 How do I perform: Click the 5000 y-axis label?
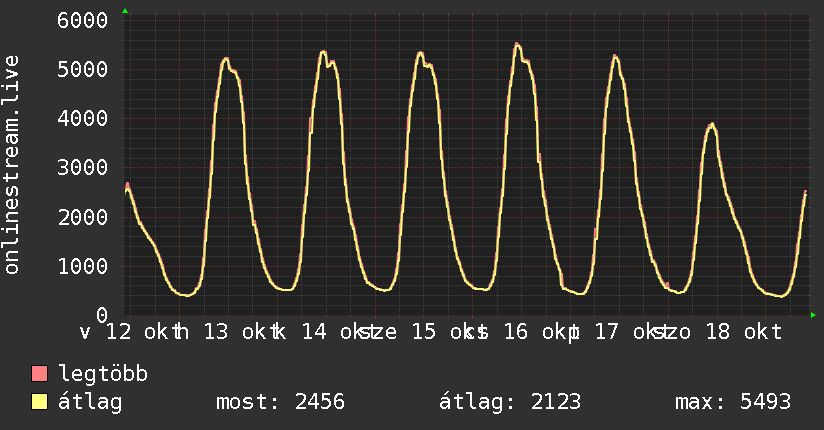83,69
